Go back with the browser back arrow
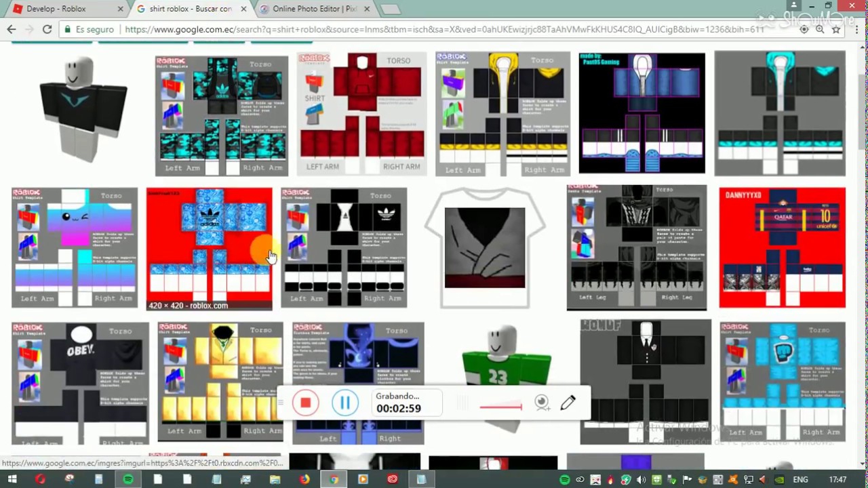 coord(12,29)
